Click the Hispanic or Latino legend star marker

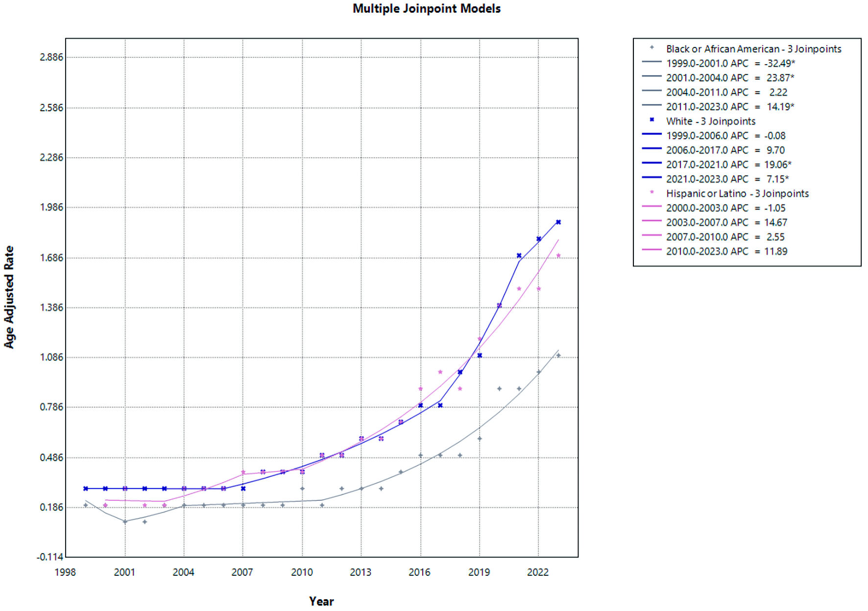tap(651, 192)
